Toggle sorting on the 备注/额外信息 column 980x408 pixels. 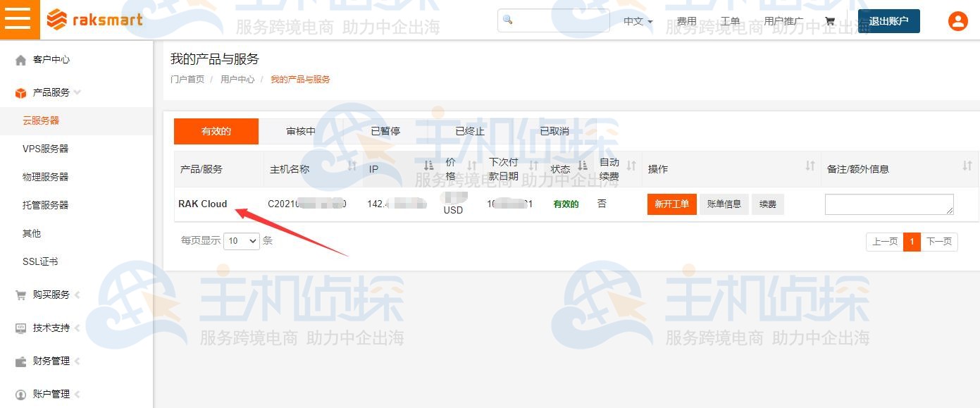[x=966, y=165]
